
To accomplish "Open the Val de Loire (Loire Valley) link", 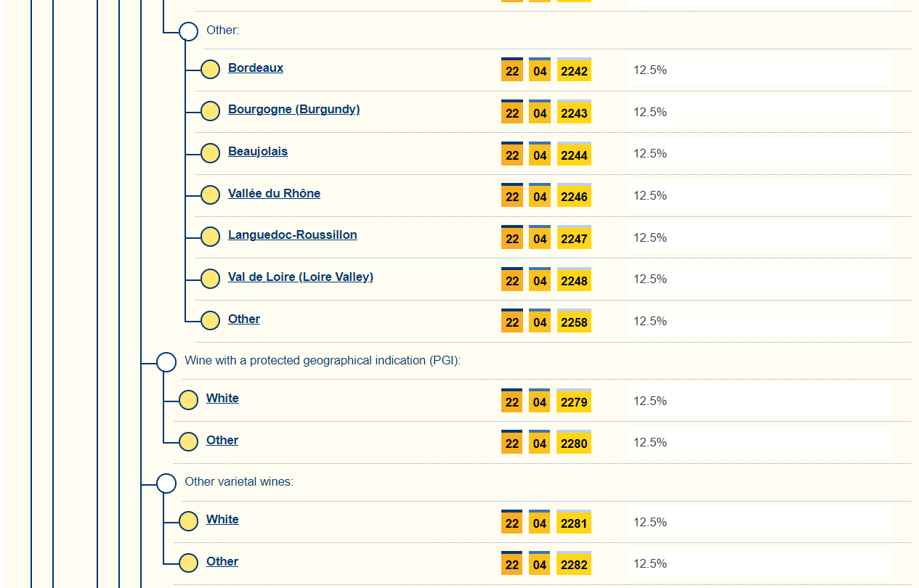I will [x=300, y=277].
